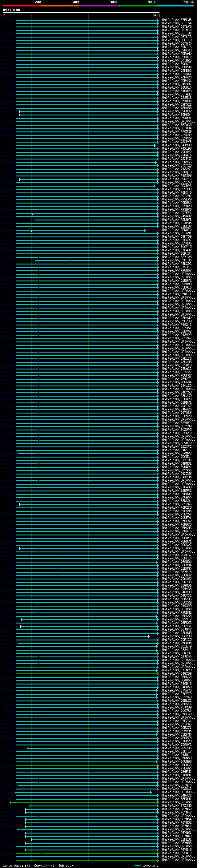Click the purple ~60% identity legend segment
197x868 pixels.
(98, 6)
